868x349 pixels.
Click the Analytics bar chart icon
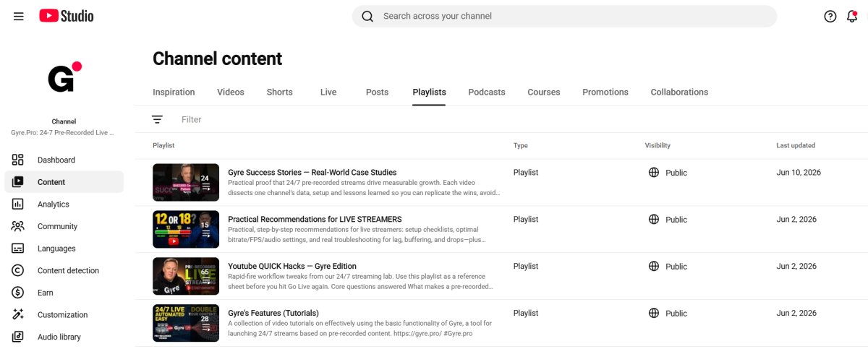pyautogui.click(x=18, y=204)
